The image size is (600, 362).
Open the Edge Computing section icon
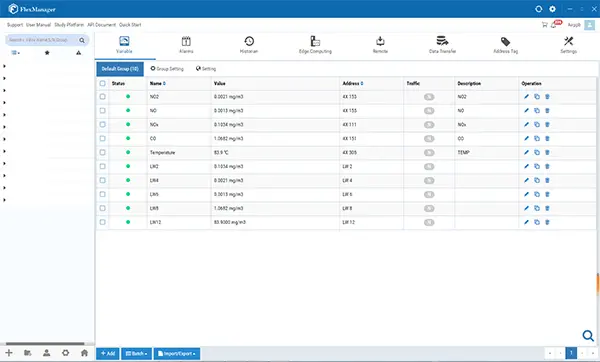[x=315, y=41]
